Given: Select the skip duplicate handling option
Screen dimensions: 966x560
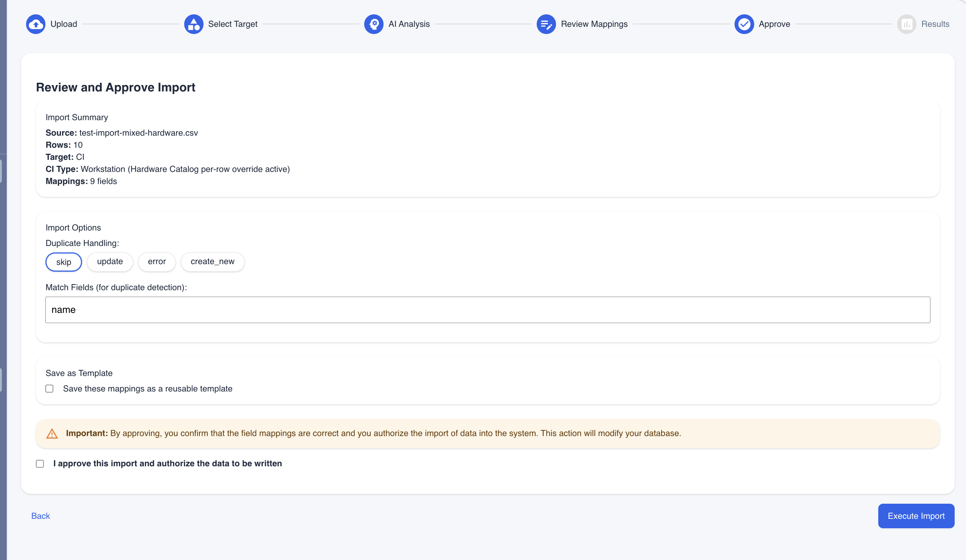Looking at the screenshot, I should pos(64,262).
